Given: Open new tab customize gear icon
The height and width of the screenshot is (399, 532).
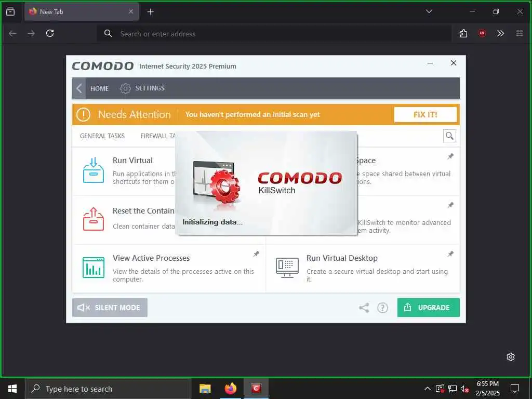Looking at the screenshot, I should (x=511, y=357).
